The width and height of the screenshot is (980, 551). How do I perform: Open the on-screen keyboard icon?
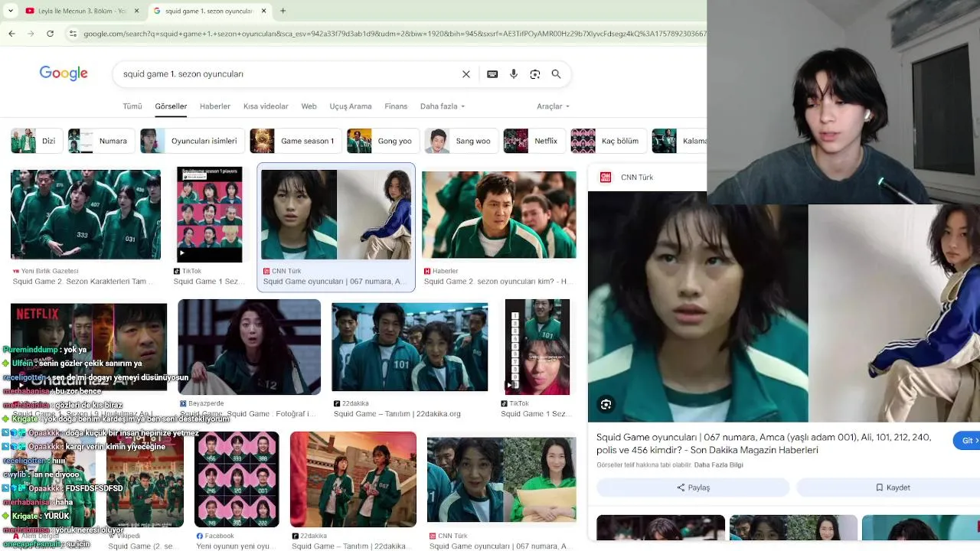tap(492, 74)
